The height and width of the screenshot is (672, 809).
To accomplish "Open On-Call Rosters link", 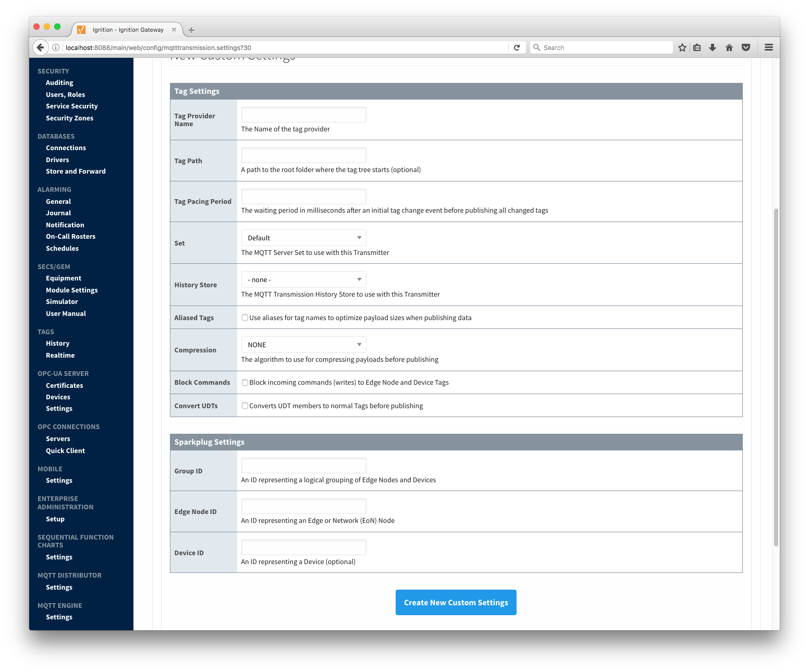I will (70, 237).
